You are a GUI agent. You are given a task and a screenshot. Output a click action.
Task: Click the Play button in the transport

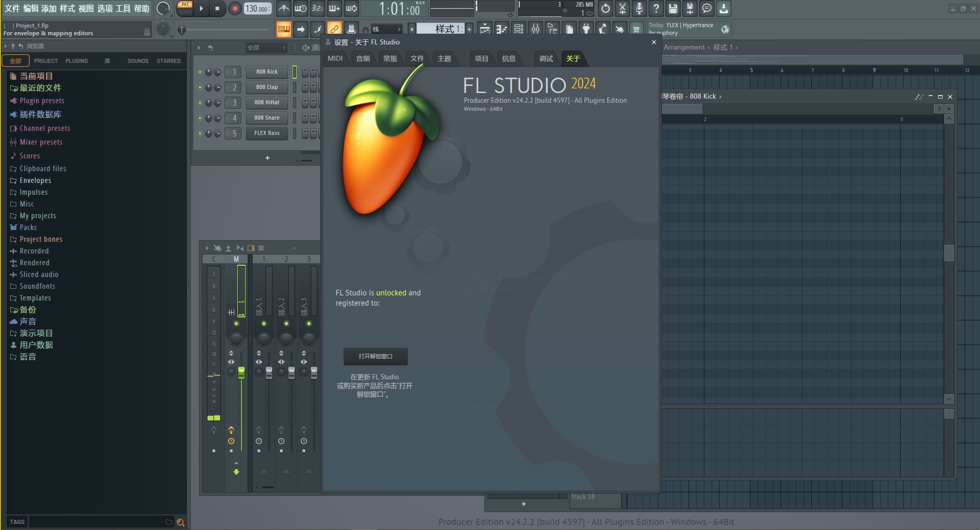[202, 8]
